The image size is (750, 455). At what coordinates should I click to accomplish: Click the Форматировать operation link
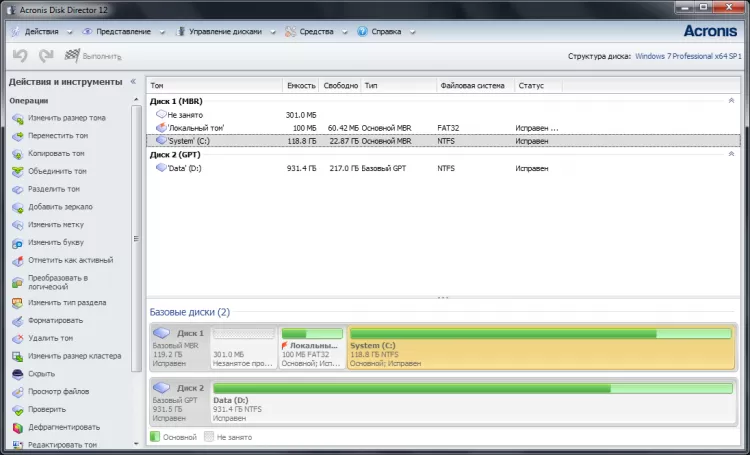coord(55,321)
